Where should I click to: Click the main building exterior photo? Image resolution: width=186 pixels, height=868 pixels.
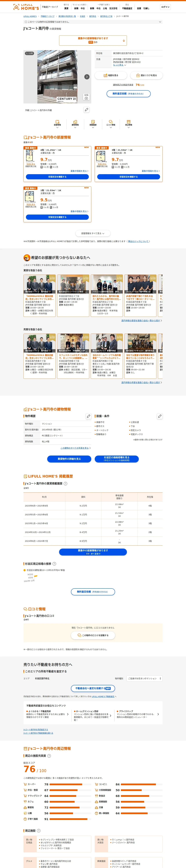point(57,77)
